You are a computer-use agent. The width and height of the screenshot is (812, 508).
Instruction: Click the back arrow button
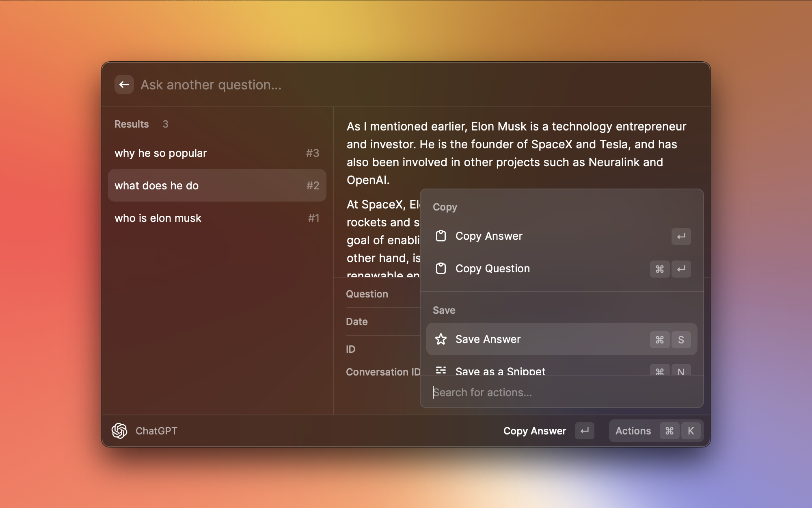(124, 85)
